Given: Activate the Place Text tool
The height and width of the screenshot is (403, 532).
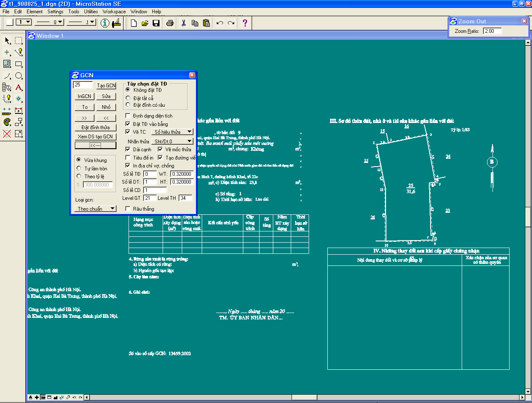Looking at the screenshot, I should tap(19, 87).
